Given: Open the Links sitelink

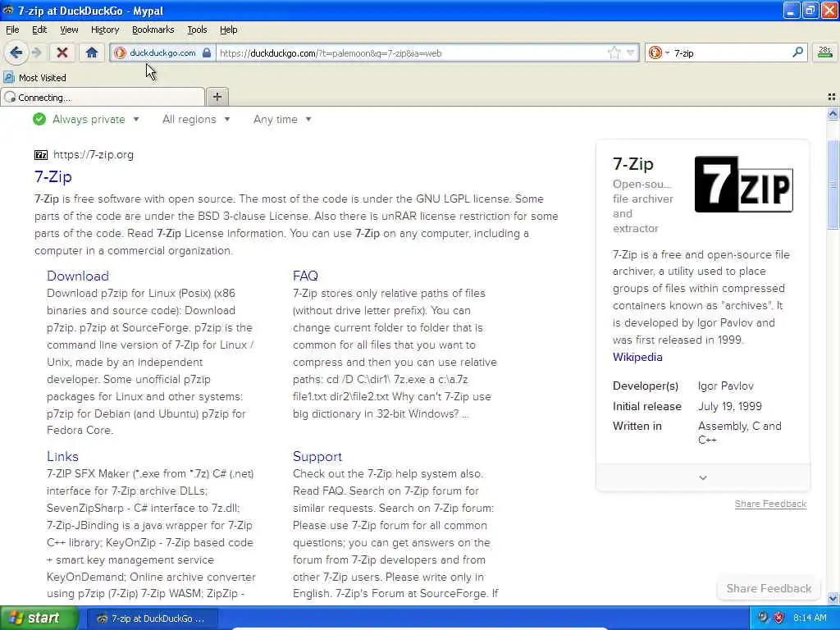Looking at the screenshot, I should 62,456.
